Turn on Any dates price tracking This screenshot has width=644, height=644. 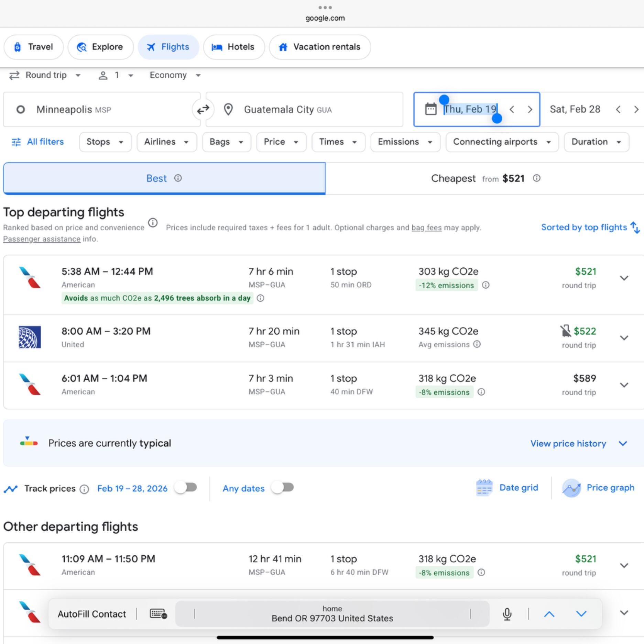(283, 488)
